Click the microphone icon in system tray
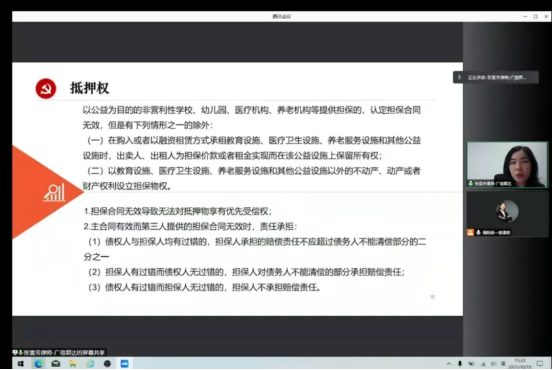This screenshot has width=553, height=370. point(460,364)
